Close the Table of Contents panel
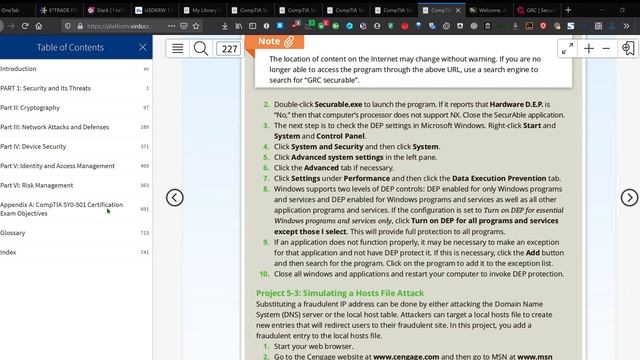The image size is (640, 360). tap(142, 47)
